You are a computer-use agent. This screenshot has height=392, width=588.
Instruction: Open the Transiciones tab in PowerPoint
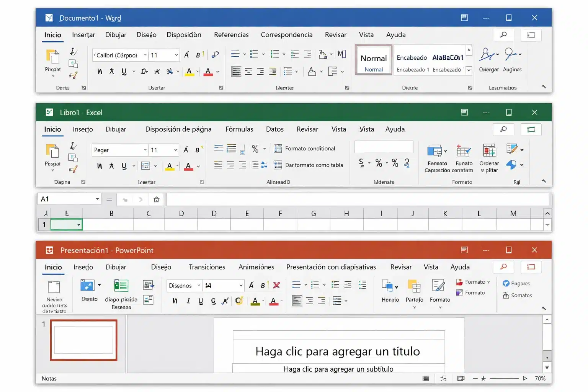point(207,267)
